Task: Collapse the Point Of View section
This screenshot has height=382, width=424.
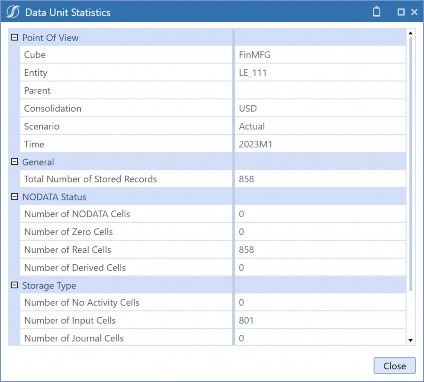Action: (x=14, y=37)
